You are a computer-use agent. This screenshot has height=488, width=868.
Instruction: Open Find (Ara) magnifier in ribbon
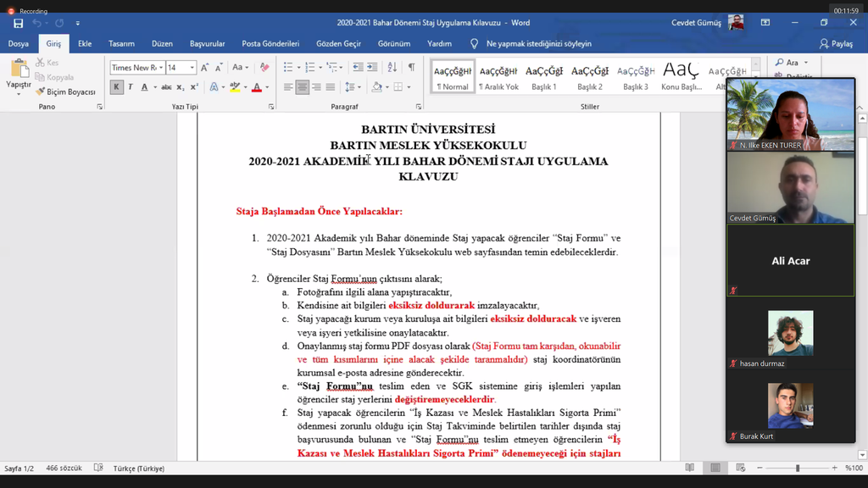[x=787, y=63]
